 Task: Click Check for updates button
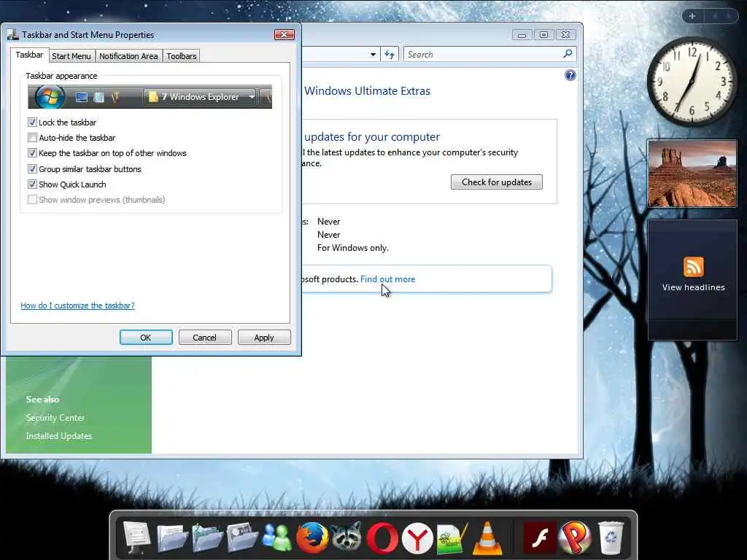pyautogui.click(x=496, y=182)
